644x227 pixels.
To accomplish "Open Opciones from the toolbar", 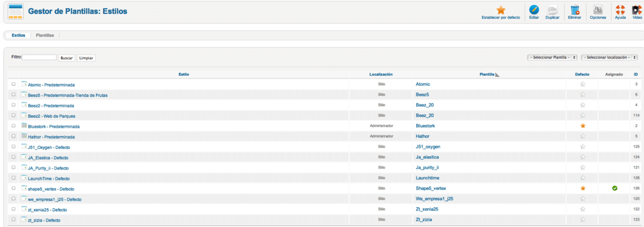I will [598, 10].
